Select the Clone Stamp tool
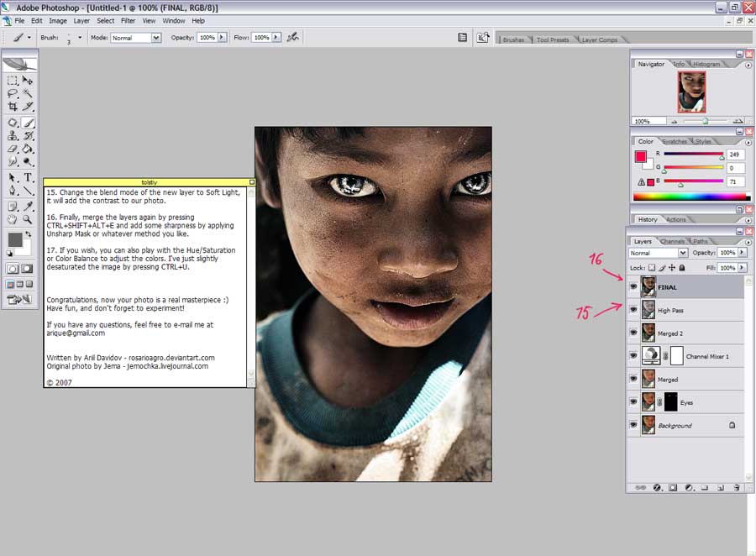 pyautogui.click(x=13, y=135)
